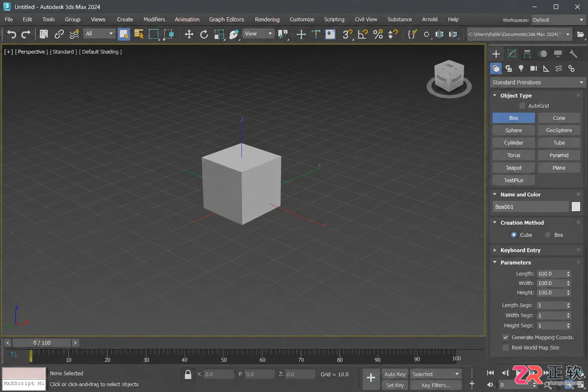Open the Display panel tab icon
This screenshot has height=392, width=588.
[558, 54]
